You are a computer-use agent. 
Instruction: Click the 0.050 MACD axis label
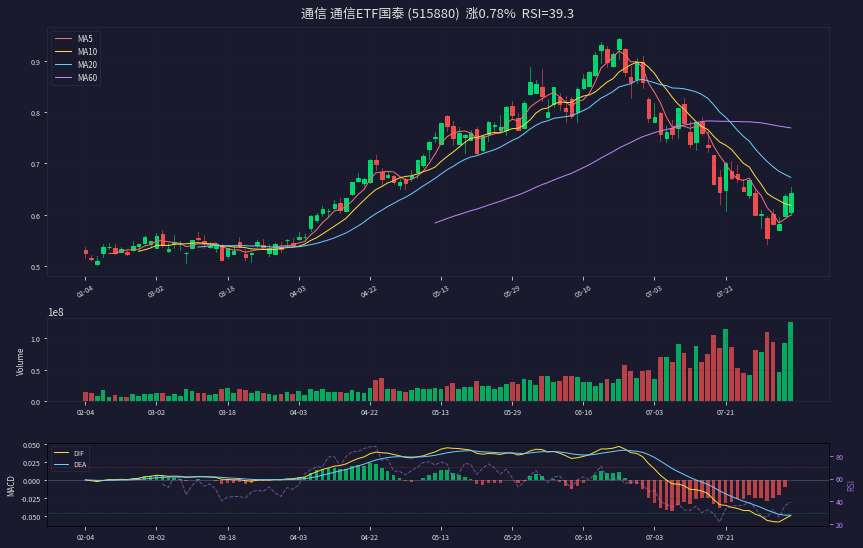click(31, 445)
